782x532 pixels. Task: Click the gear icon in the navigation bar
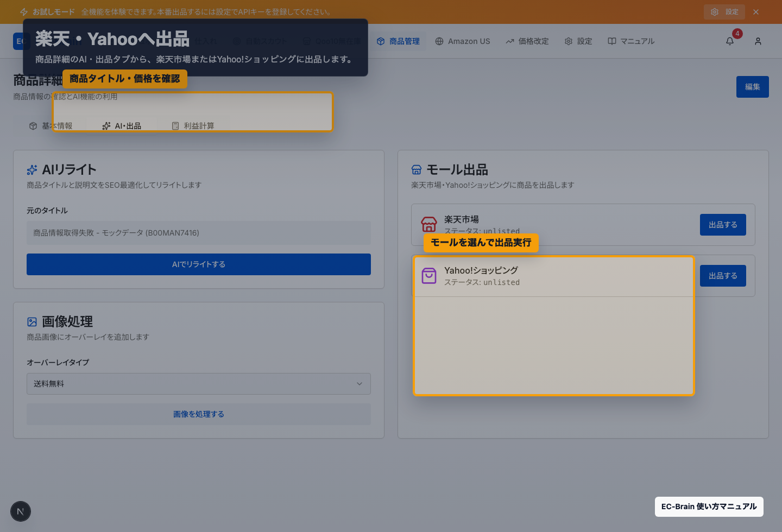click(569, 41)
